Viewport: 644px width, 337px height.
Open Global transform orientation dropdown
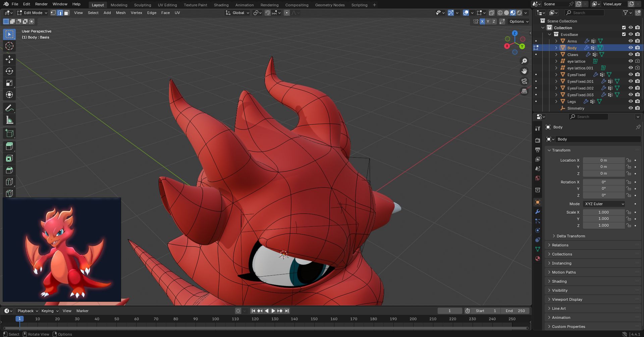[x=237, y=13]
